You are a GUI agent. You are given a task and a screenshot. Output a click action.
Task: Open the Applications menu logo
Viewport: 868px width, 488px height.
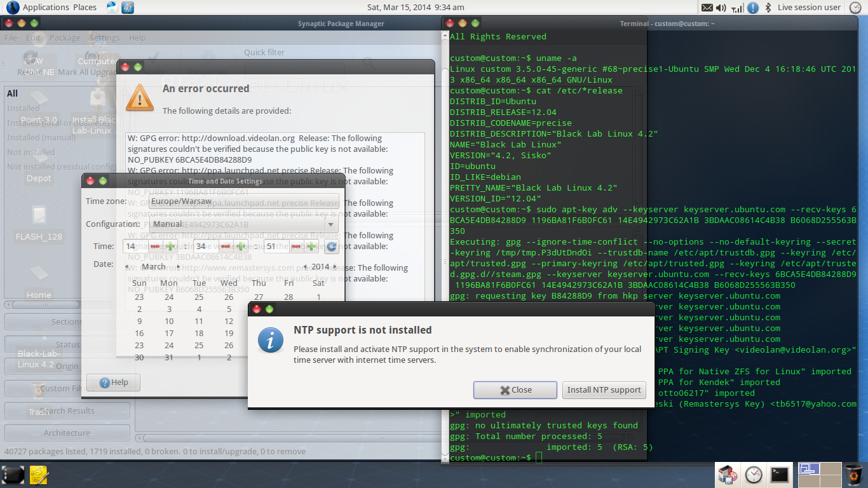point(13,8)
